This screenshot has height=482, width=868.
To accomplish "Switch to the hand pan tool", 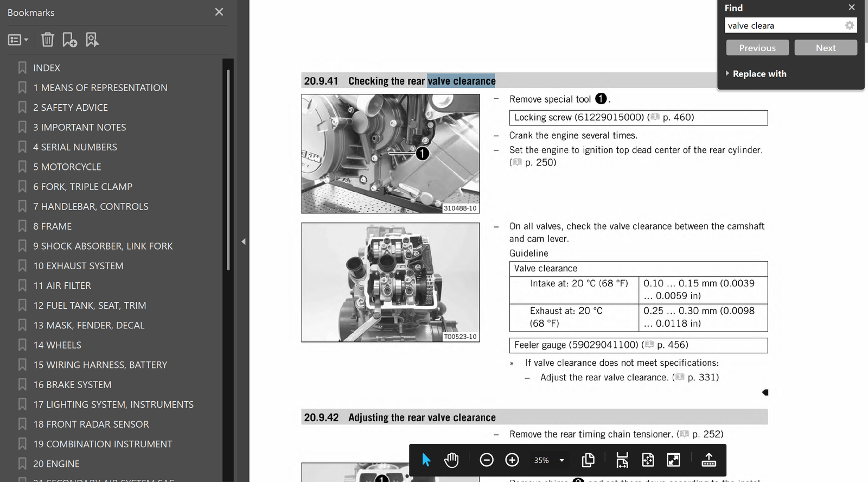I will [x=451, y=460].
